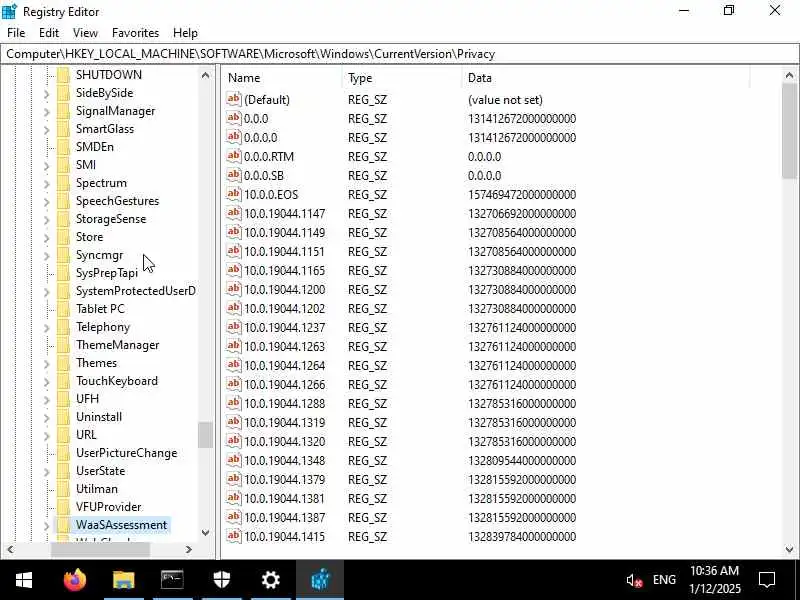The image size is (800, 600).
Task: Expand the SideBySide key
Action: pos(46,94)
